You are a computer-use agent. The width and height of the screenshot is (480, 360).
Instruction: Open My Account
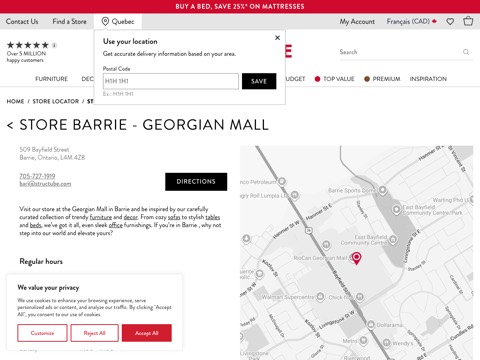tap(357, 21)
